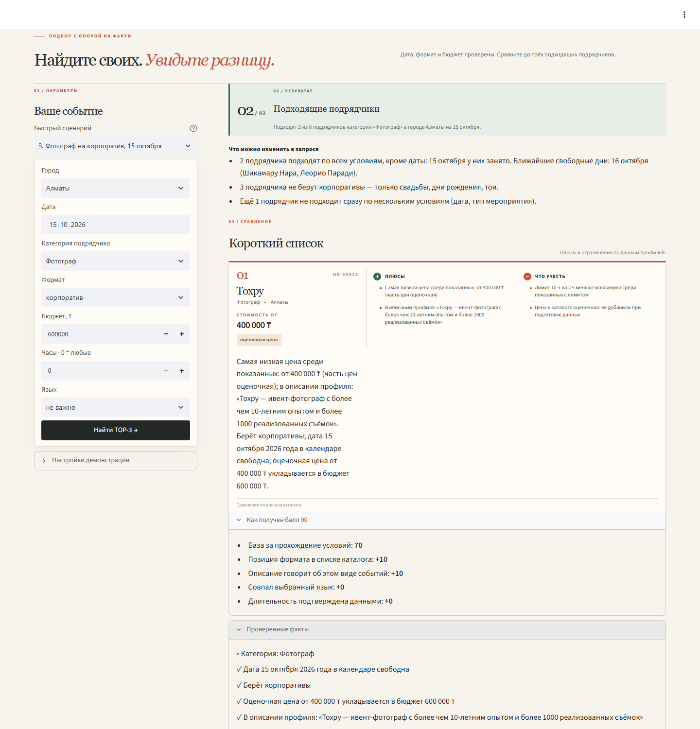Click the ID text HK-35913
The width and height of the screenshot is (700, 729).
[345, 275]
